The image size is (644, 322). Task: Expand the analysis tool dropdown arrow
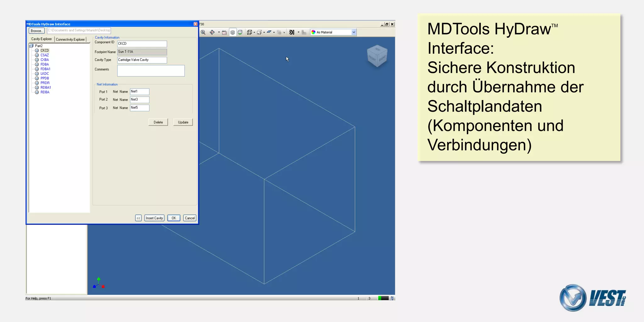coord(298,32)
